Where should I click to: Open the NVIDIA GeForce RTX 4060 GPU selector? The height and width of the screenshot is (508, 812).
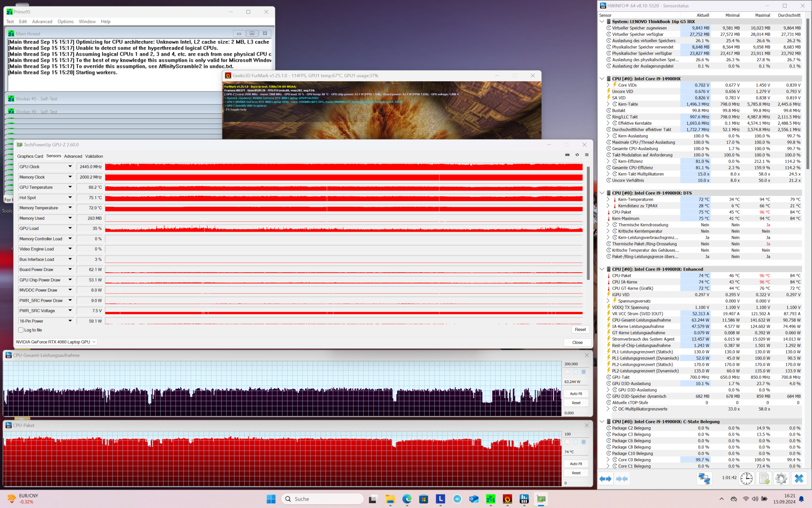pyautogui.click(x=56, y=342)
